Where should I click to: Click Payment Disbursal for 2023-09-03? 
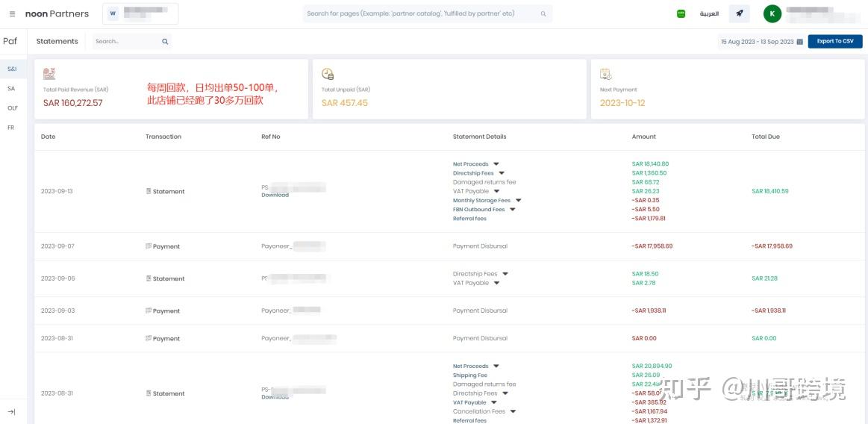(x=480, y=311)
